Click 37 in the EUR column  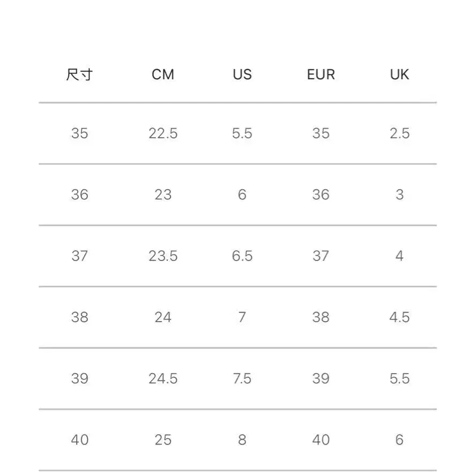(321, 256)
